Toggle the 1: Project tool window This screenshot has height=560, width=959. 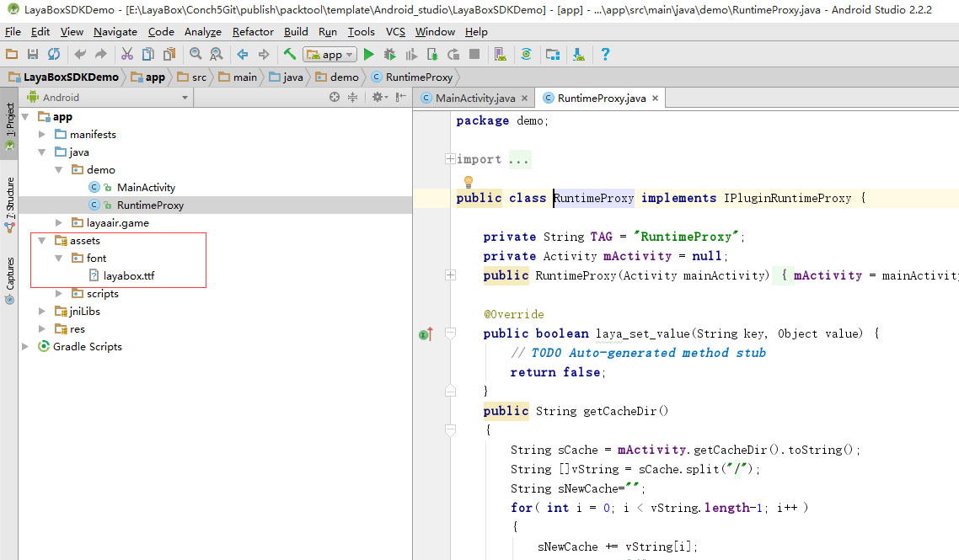9,120
